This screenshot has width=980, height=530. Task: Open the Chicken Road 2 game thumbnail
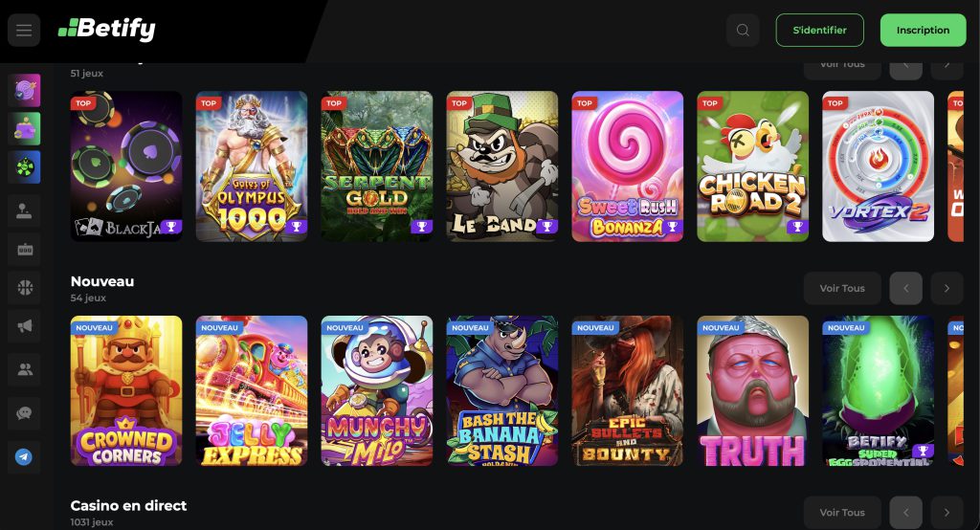click(x=752, y=166)
